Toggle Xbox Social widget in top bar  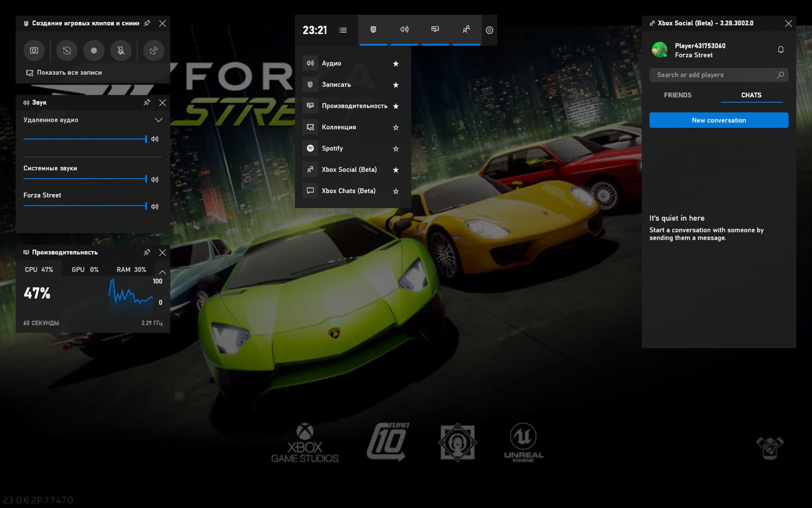(466, 30)
